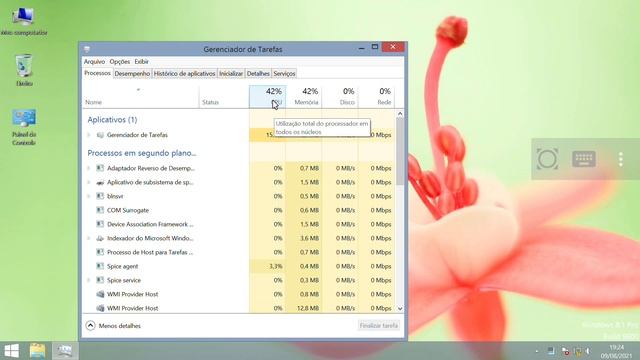This screenshot has height=360, width=640.
Task: Expand the Gerenciador de Tarefas app row
Action: point(89,135)
